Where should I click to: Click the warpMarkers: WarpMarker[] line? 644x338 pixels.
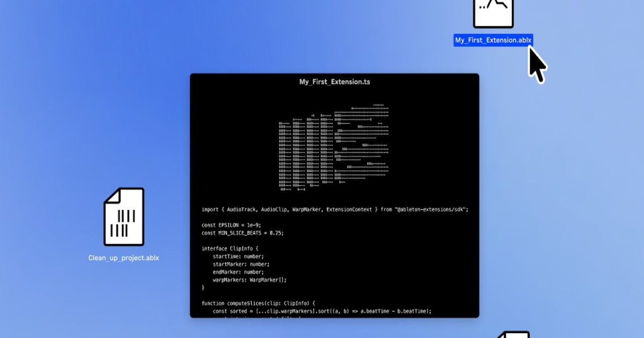pos(250,280)
